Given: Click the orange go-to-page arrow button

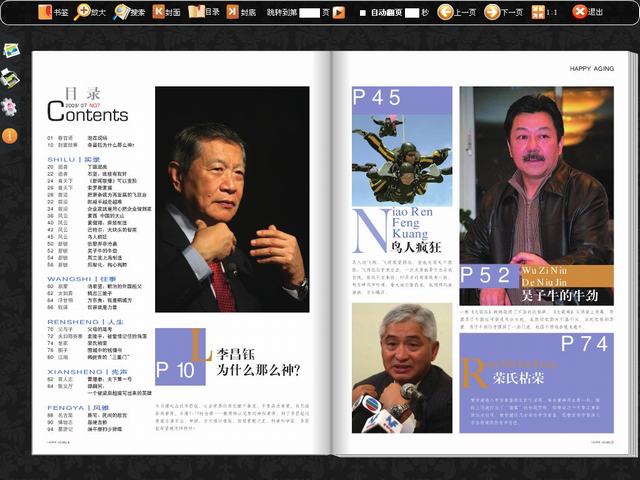Looking at the screenshot, I should [338, 13].
